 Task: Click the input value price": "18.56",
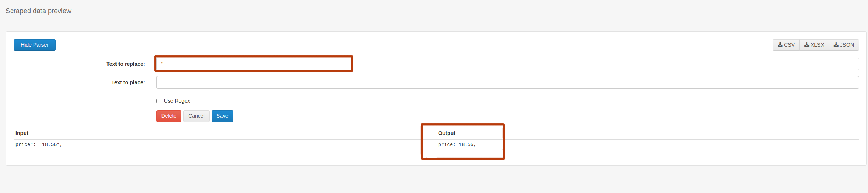(38, 144)
